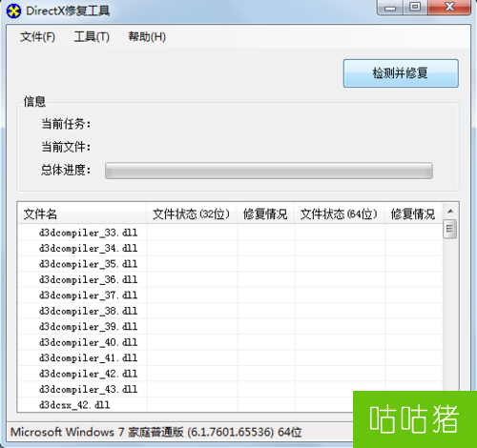477x448 pixels.
Task: Click the DirectX repair tool title icon
Action: (x=13, y=11)
